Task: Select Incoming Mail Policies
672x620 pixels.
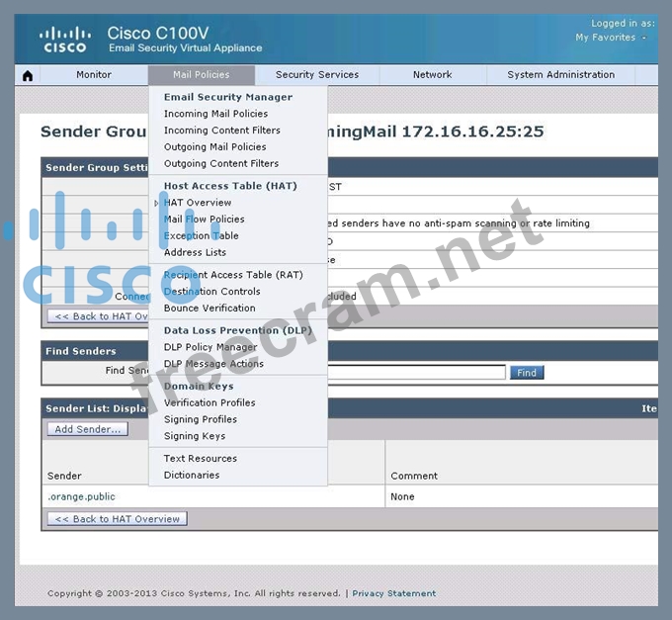Action: pyautogui.click(x=215, y=114)
